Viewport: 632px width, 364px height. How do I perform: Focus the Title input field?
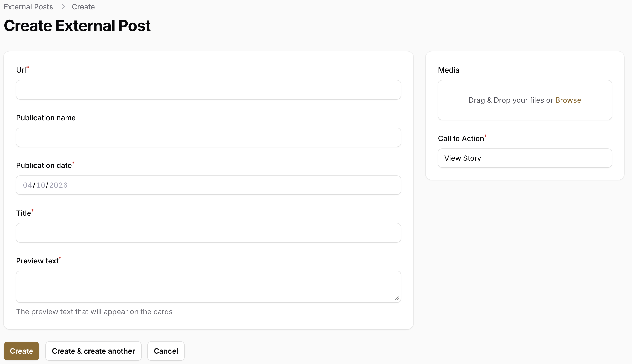(x=208, y=233)
